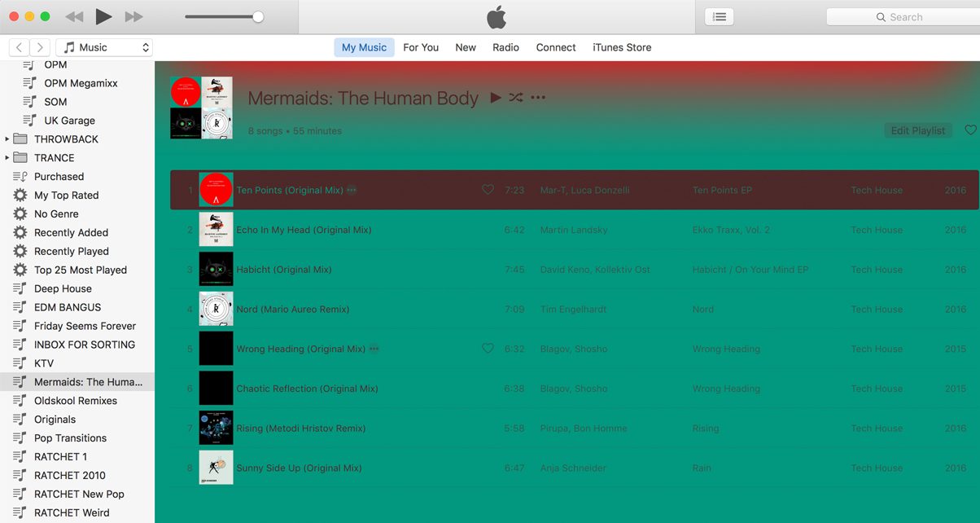Viewport: 980px width, 523px height.
Task: Click the rewind playback icon
Action: tap(73, 15)
